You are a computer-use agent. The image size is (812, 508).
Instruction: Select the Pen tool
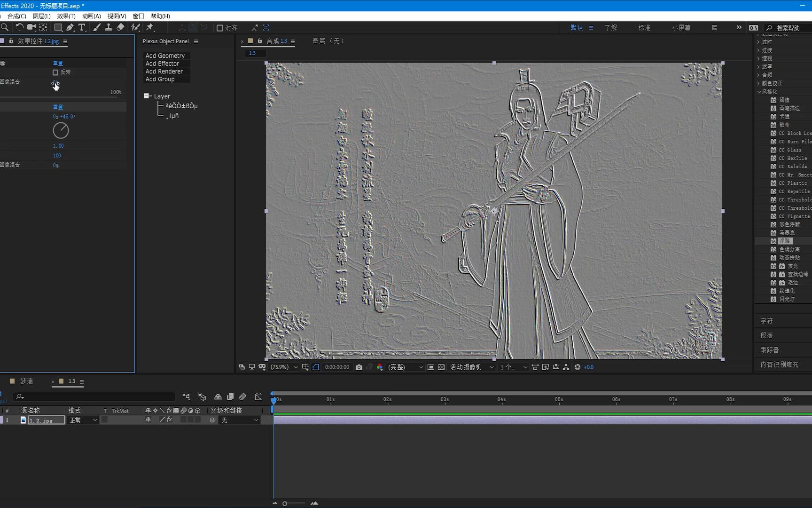(x=70, y=27)
